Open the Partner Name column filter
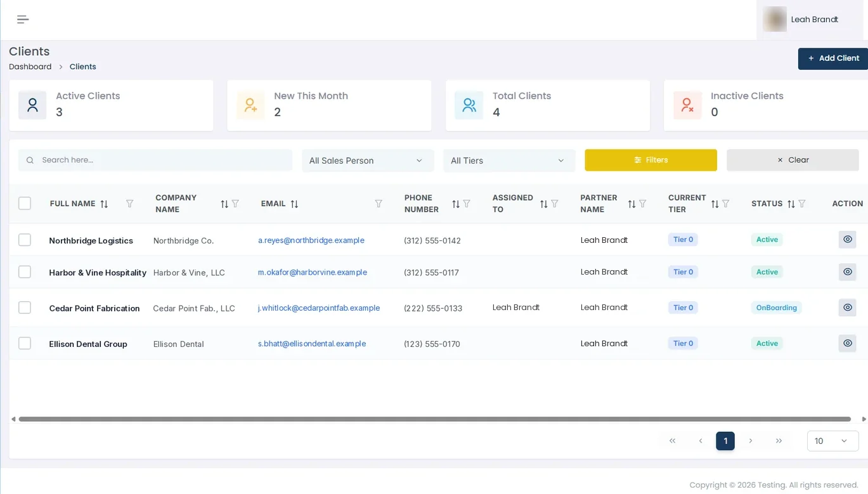The image size is (868, 494). [x=643, y=204]
